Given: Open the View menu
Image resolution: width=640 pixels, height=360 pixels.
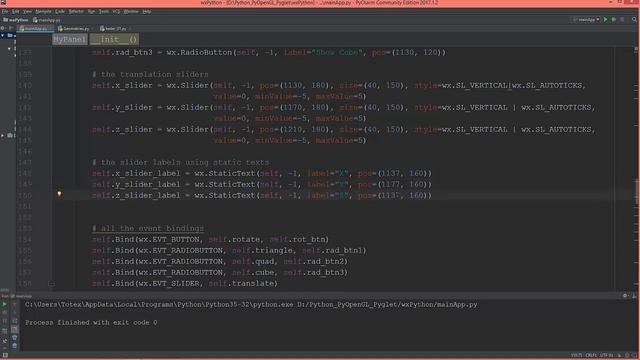Looking at the screenshot, I should coord(27,11).
